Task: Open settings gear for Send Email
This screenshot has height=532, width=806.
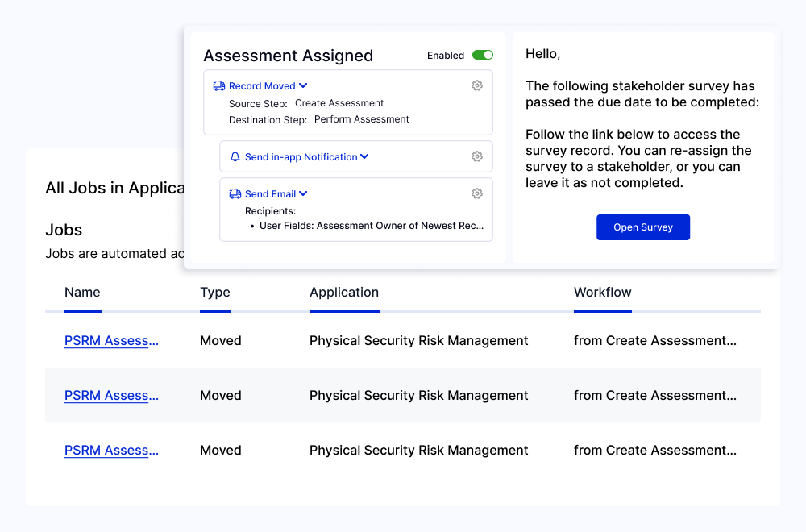Action: [477, 193]
